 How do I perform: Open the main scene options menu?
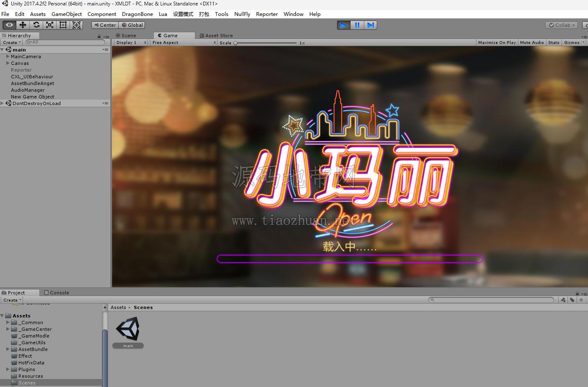pyautogui.click(x=105, y=49)
